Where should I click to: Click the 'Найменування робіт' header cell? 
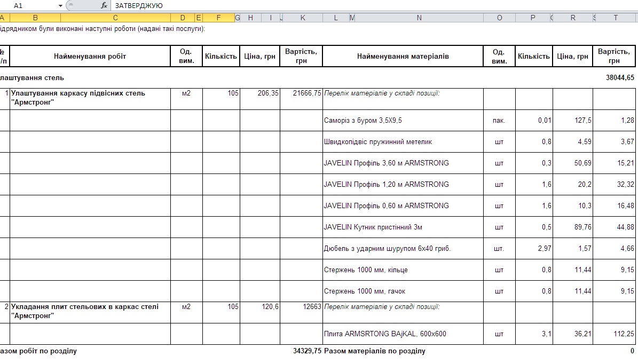point(90,56)
